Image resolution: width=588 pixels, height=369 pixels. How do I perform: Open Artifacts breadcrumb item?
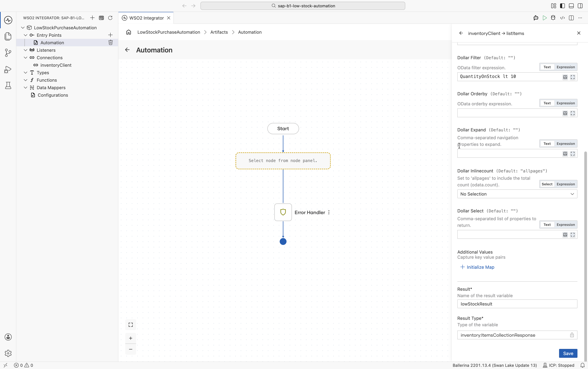219,32
